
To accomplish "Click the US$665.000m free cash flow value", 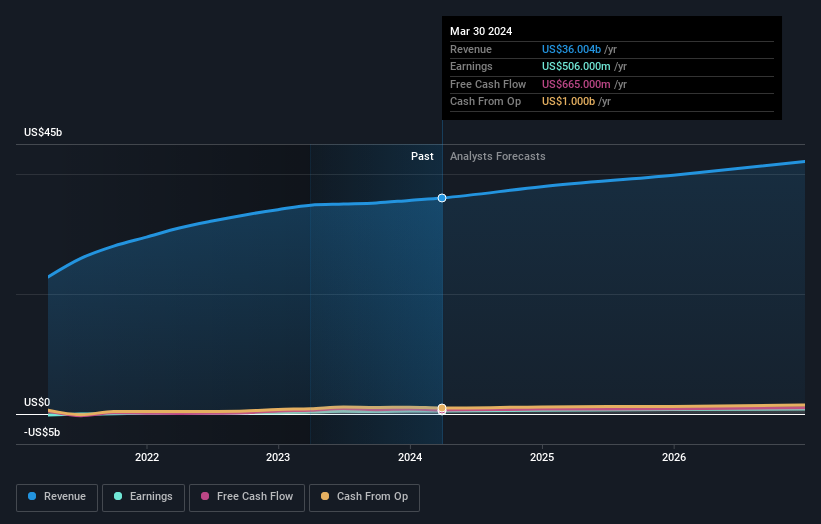I will point(576,84).
